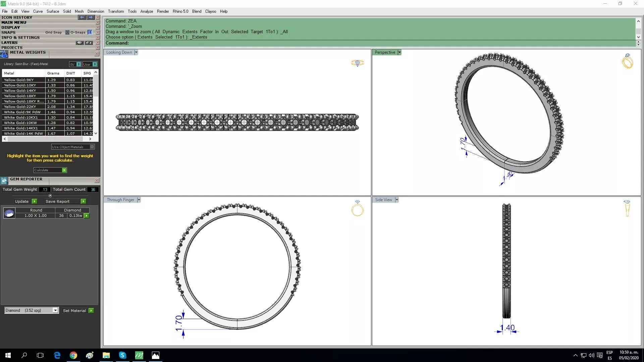Click the Looking Down viewport ring icon
Screen dimensions: 644x362
[x=357, y=63]
